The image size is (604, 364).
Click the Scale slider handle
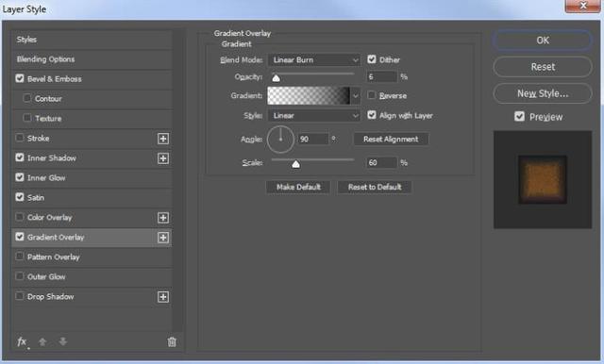[x=295, y=164]
